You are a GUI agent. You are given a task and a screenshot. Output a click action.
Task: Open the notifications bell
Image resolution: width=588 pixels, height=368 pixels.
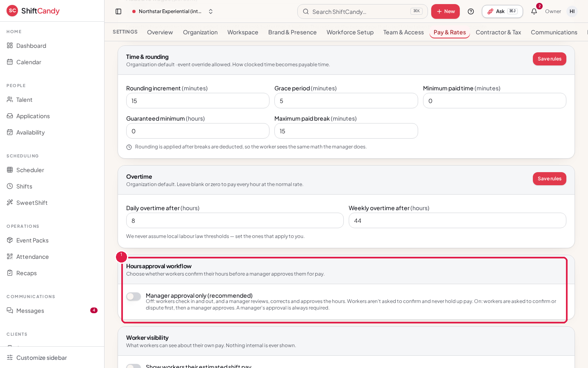point(534,11)
